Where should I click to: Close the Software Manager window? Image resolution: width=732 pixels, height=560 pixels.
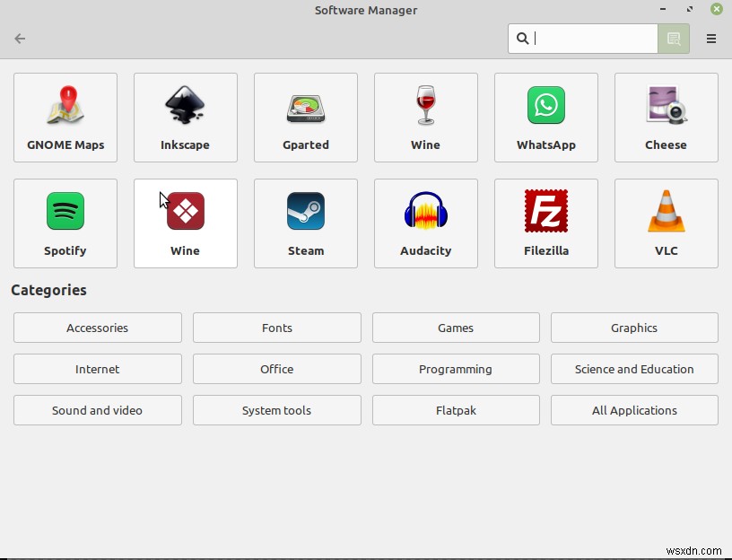tap(716, 9)
